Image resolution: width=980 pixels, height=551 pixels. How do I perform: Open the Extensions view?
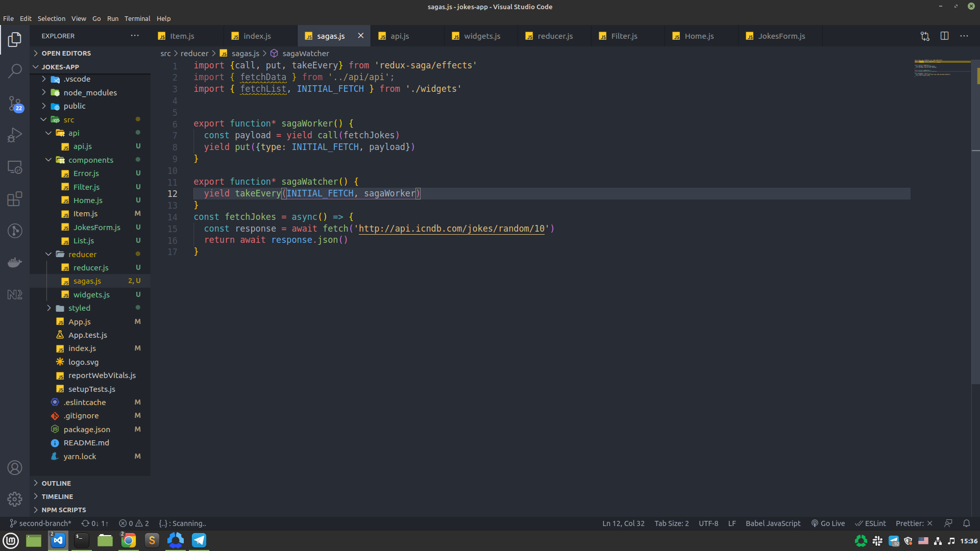tap(15, 198)
